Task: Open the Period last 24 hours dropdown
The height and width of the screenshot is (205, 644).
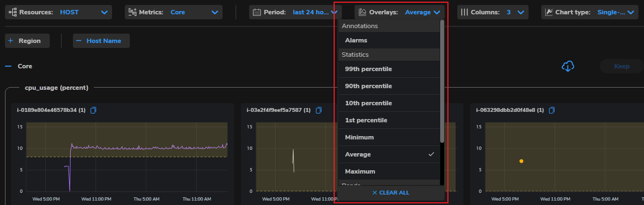Action: pyautogui.click(x=295, y=12)
